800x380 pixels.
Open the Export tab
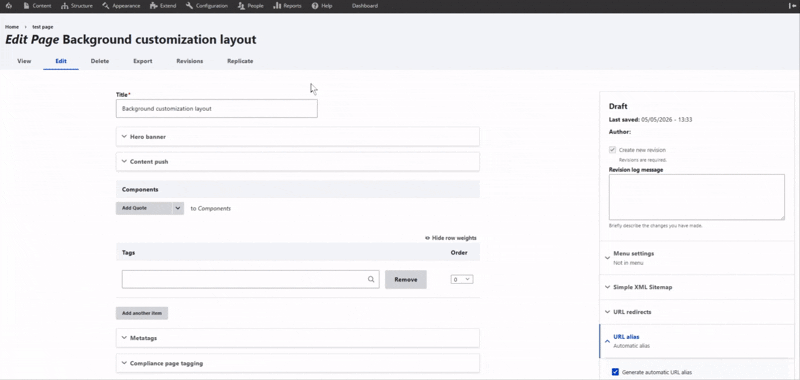point(143,61)
